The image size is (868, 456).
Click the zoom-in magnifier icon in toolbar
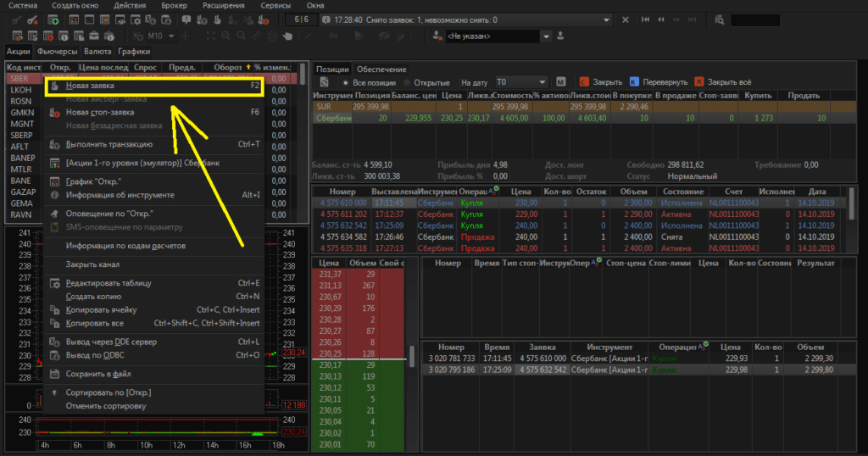pos(225,36)
